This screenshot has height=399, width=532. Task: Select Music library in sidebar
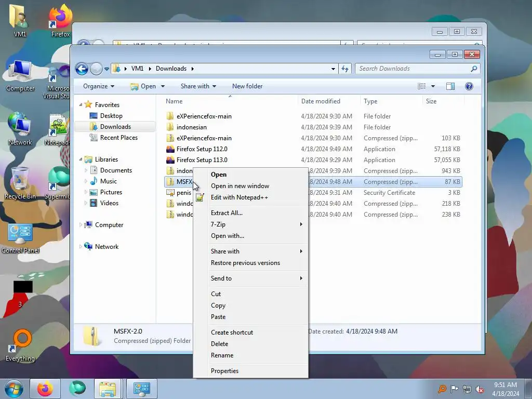[108, 181]
